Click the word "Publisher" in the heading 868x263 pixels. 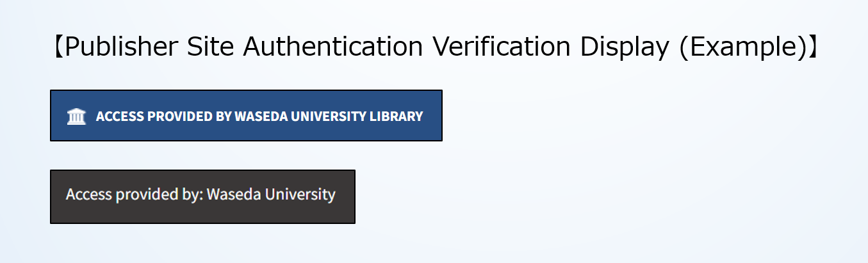pyautogui.click(x=125, y=47)
